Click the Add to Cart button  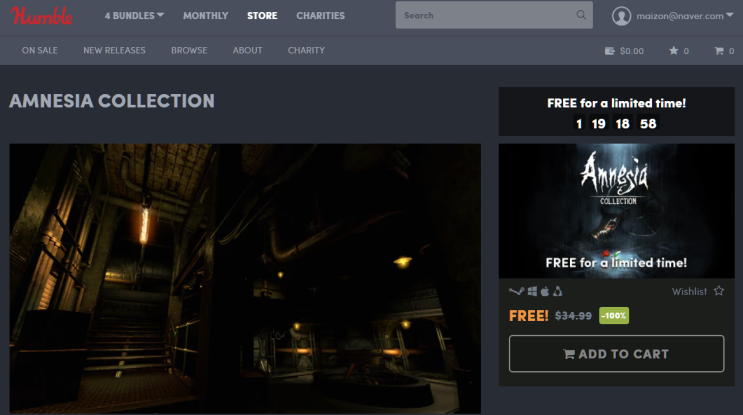pos(616,353)
